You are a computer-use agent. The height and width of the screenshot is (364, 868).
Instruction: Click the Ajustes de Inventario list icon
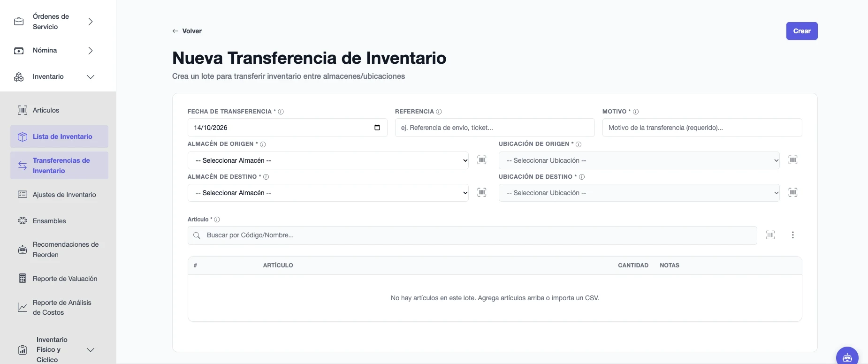[x=23, y=195]
